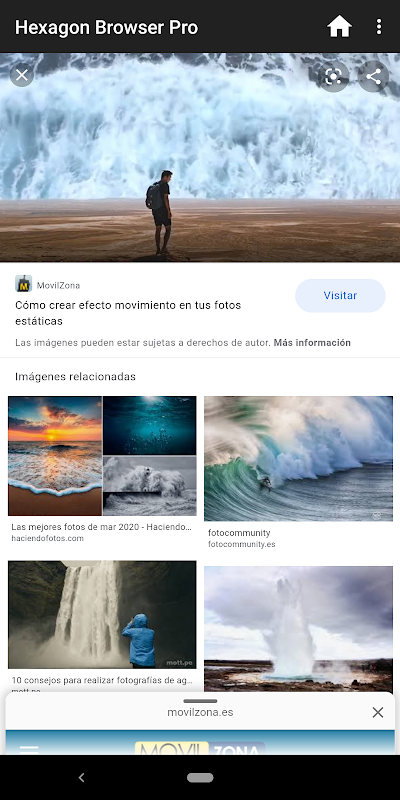This screenshot has width=400, height=800.
Task: Open the haciendofotos.com source link
Action: (x=47, y=538)
